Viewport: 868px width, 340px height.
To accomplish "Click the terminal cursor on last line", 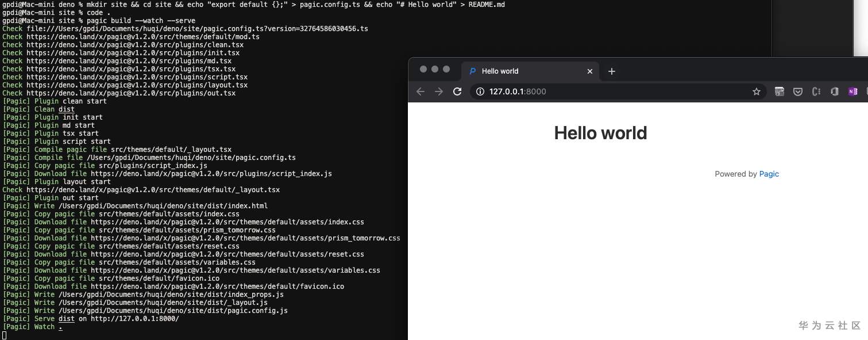I will 5,335.
